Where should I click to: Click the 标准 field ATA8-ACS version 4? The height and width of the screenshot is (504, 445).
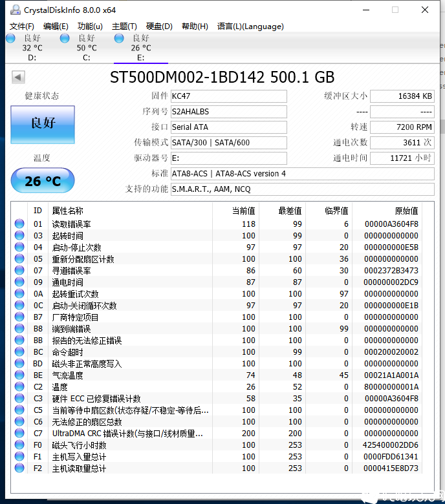(x=303, y=174)
